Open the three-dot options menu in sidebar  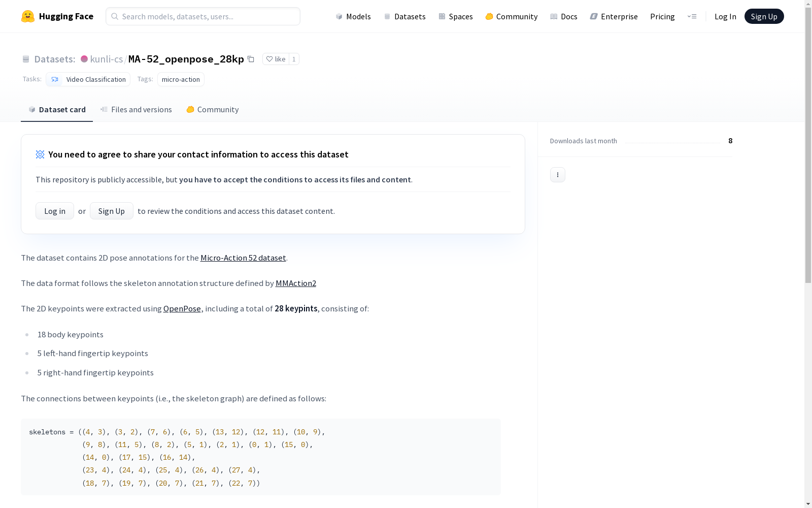click(x=557, y=175)
